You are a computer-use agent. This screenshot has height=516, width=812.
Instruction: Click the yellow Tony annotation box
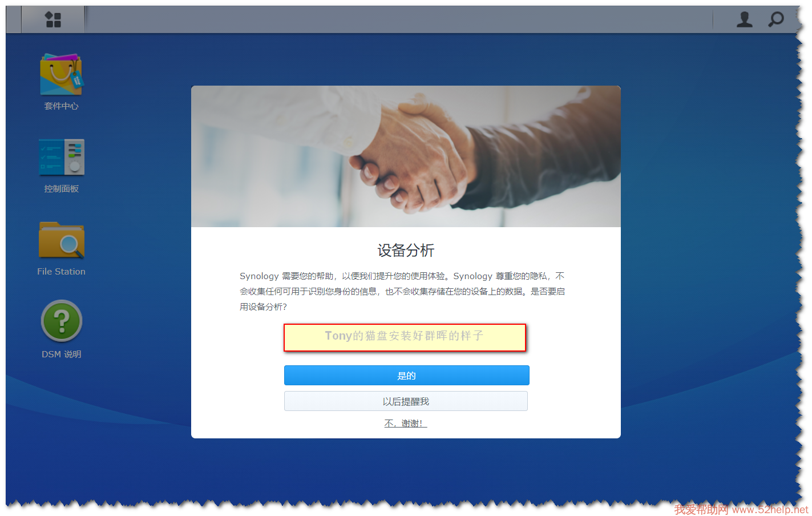(x=405, y=337)
